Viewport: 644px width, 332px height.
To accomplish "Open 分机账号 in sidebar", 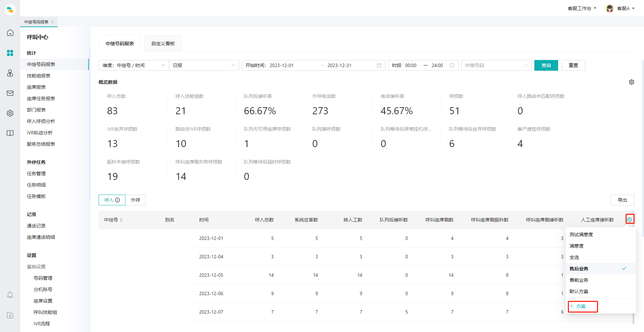I will 43,289.
